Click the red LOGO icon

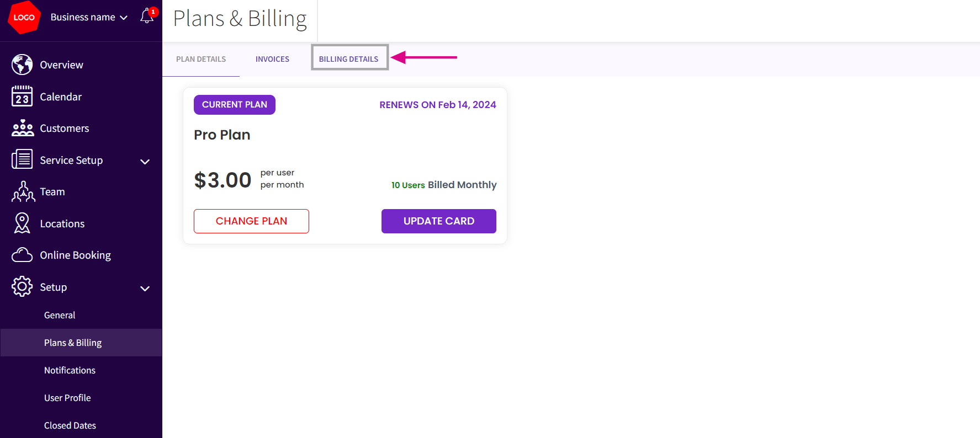[24, 18]
